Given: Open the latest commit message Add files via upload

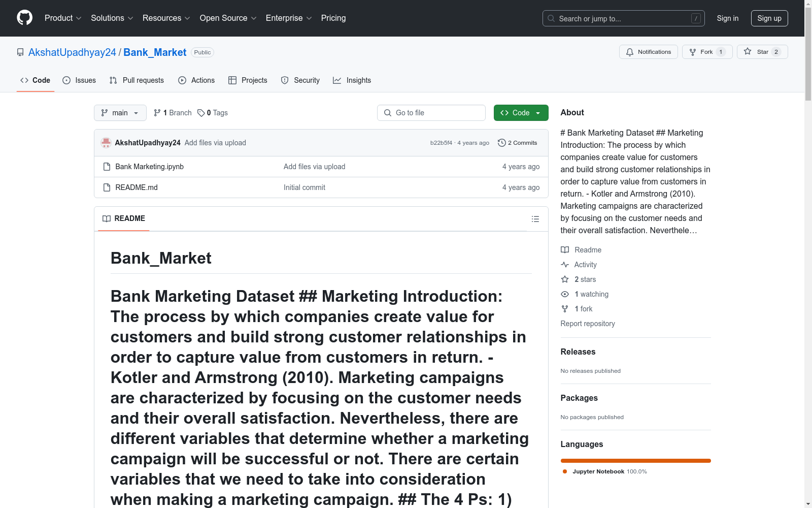Looking at the screenshot, I should point(215,143).
